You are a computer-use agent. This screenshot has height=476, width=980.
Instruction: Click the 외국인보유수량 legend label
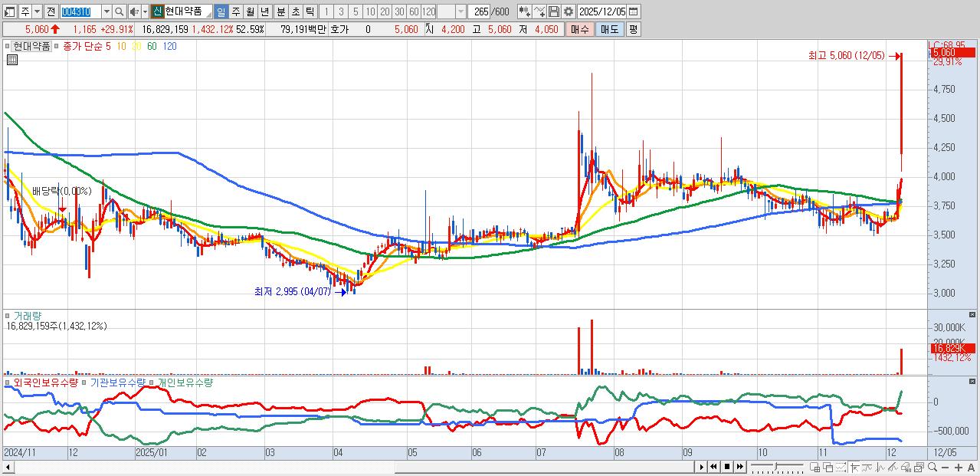click(x=45, y=382)
